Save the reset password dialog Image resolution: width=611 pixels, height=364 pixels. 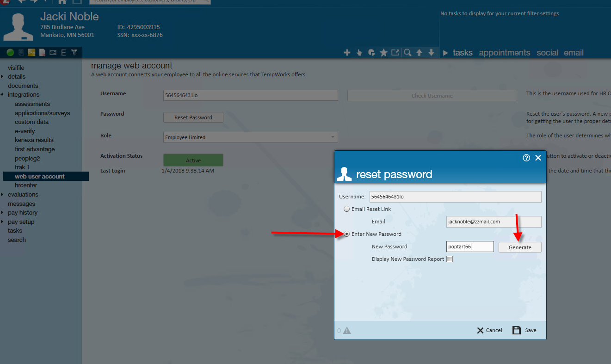tap(525, 330)
